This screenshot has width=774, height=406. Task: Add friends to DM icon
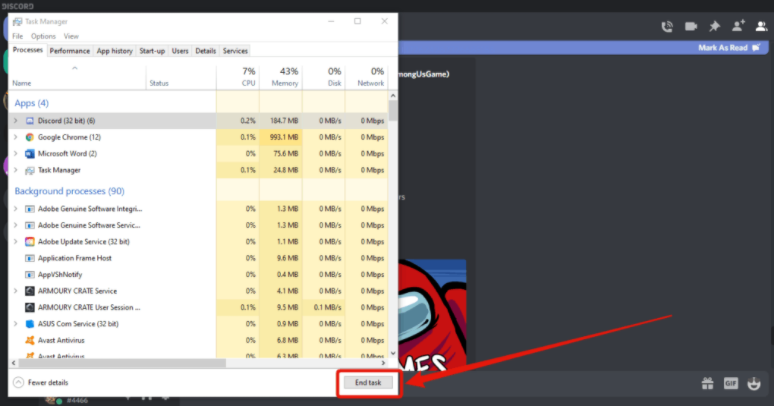click(x=738, y=26)
